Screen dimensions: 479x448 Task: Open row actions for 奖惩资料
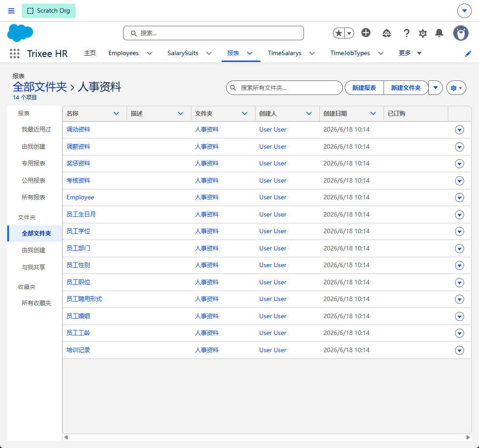click(459, 164)
